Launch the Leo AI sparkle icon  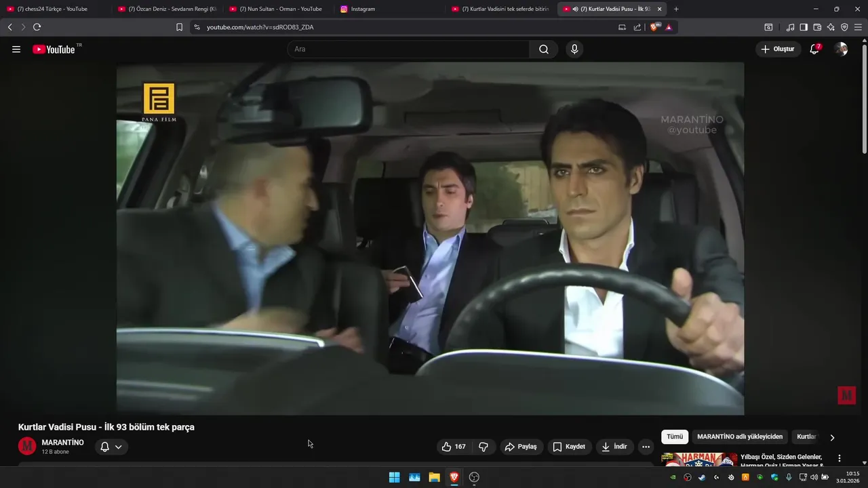tap(831, 27)
